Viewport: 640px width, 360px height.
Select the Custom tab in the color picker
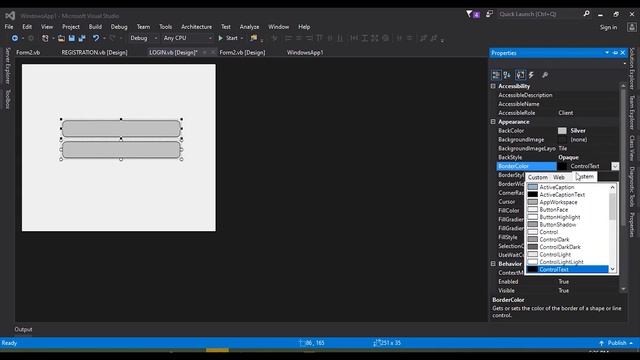click(x=538, y=177)
